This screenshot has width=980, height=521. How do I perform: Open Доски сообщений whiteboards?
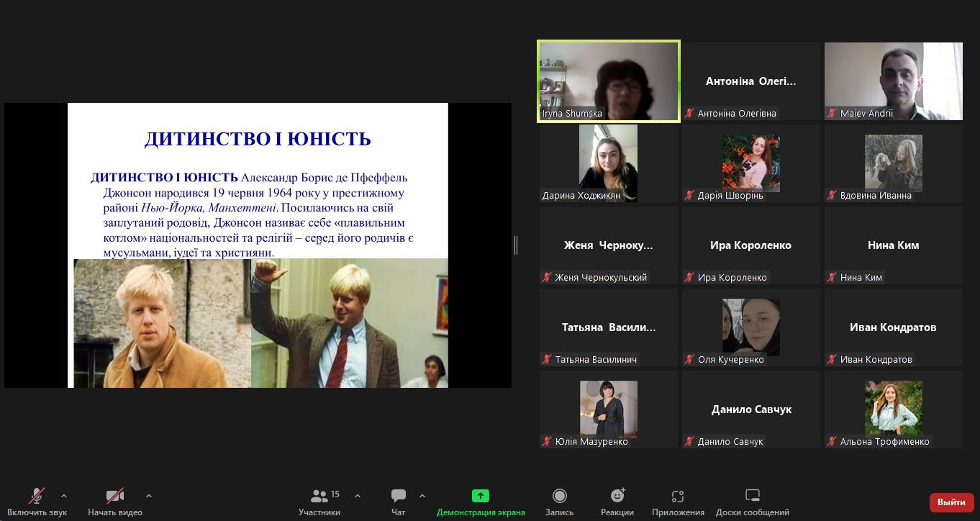point(752,496)
